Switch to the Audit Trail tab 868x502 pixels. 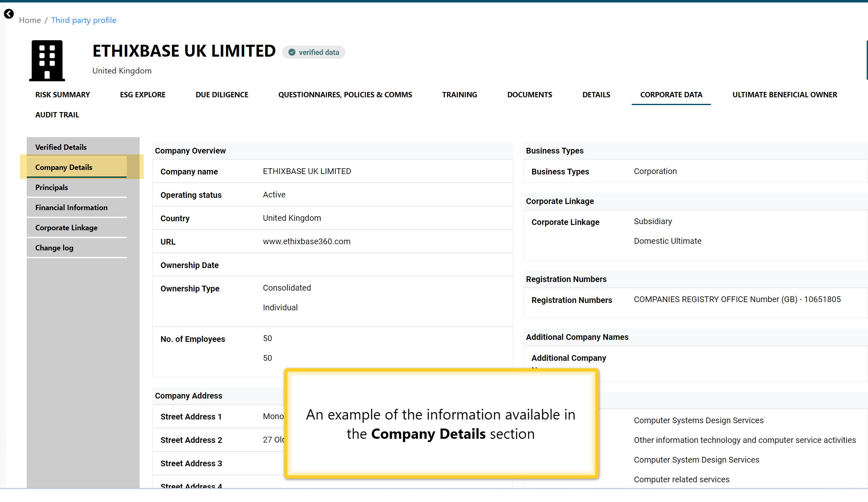[x=57, y=115]
